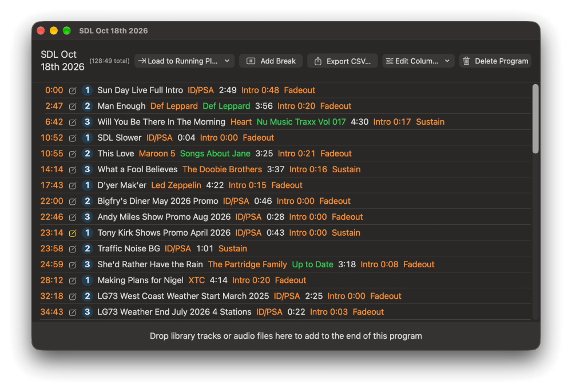Click deck 2 badge on Bigfry's Diner Promo
Screen dimensions: 572x392
pyautogui.click(x=87, y=201)
